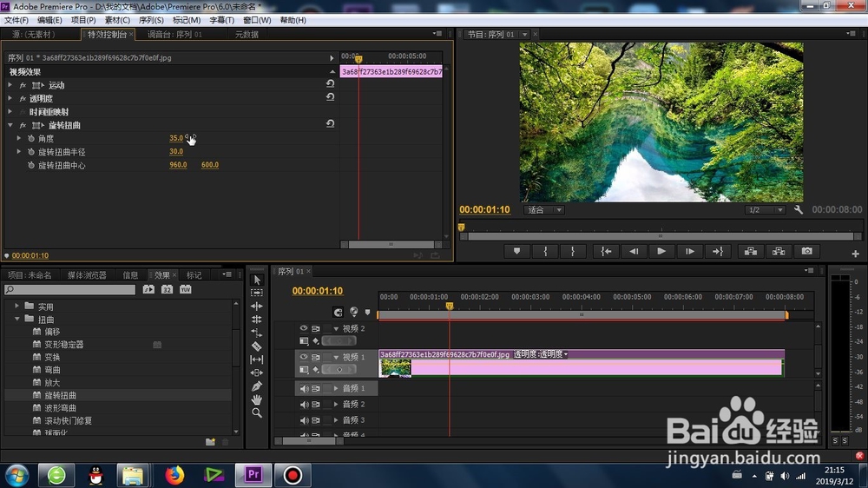Collapse the 旋转扭曲 effect
Screen dimensions: 868x488
click(x=10, y=125)
